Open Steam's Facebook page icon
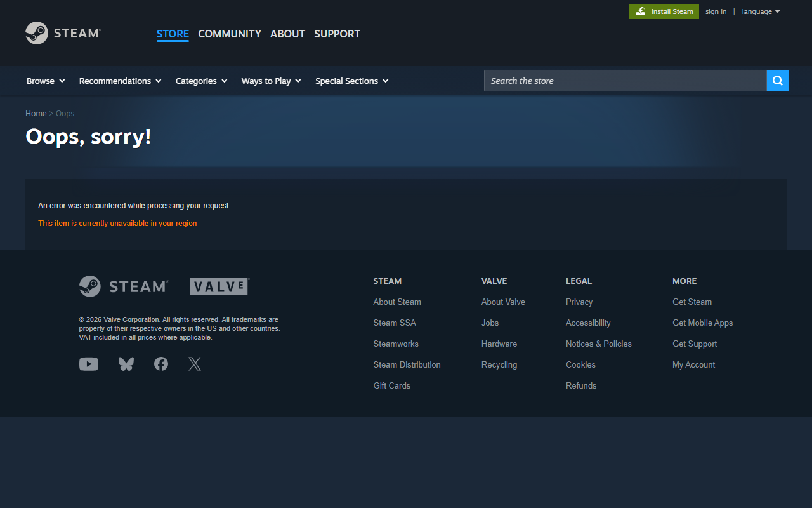Viewport: 812px width, 508px height. pos(161,364)
